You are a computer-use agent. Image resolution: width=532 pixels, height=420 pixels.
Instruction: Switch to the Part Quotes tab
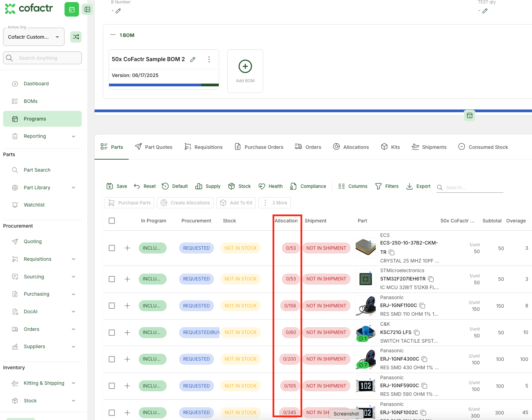tap(154, 147)
